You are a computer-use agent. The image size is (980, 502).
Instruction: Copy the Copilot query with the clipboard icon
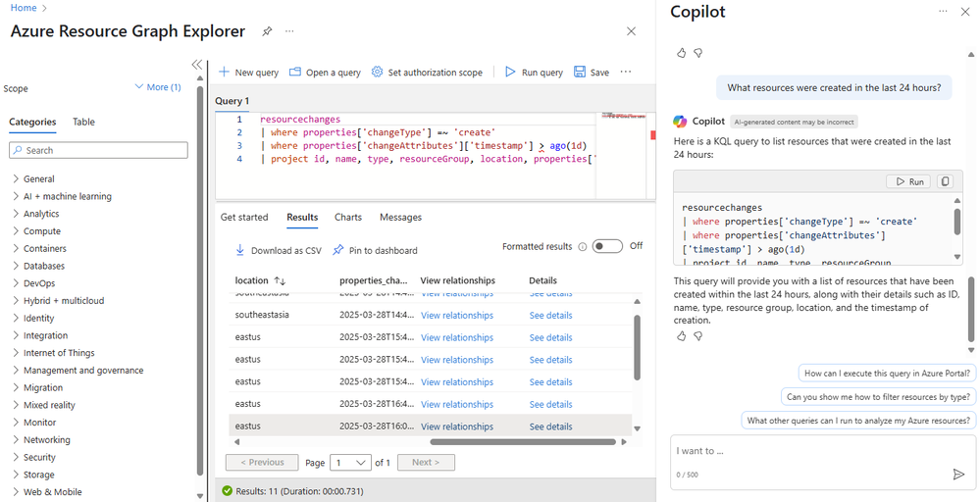point(945,181)
